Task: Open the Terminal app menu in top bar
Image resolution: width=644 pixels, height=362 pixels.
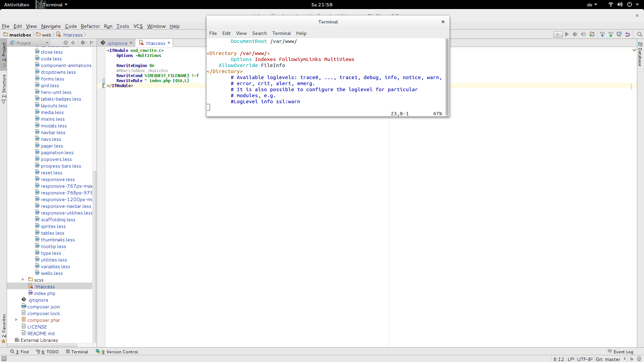Action: [x=53, y=5]
